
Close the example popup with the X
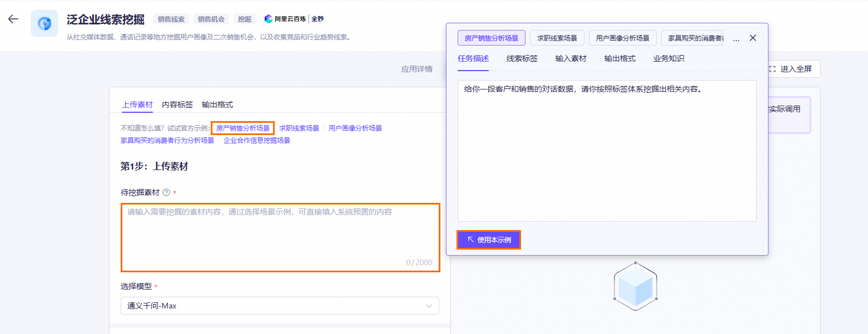(x=753, y=38)
